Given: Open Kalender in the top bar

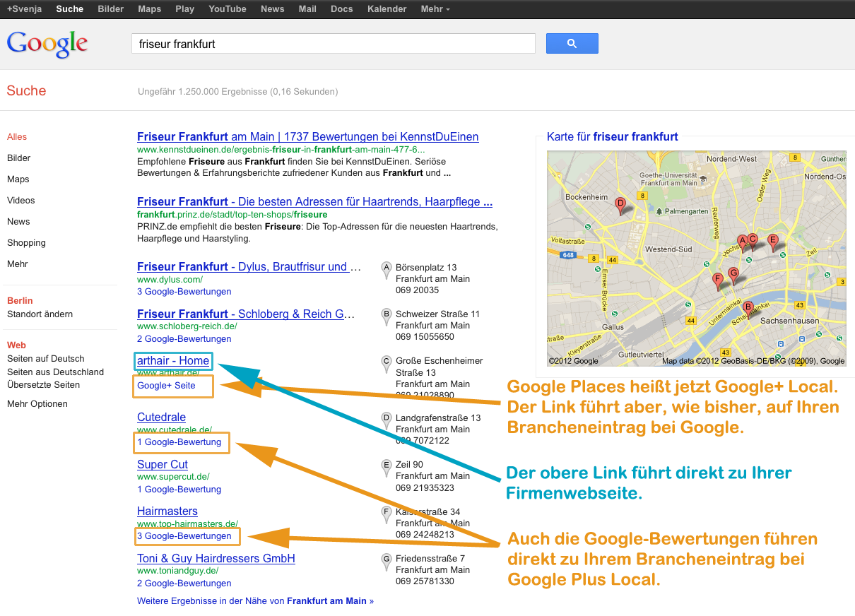Looking at the screenshot, I should (387, 9).
